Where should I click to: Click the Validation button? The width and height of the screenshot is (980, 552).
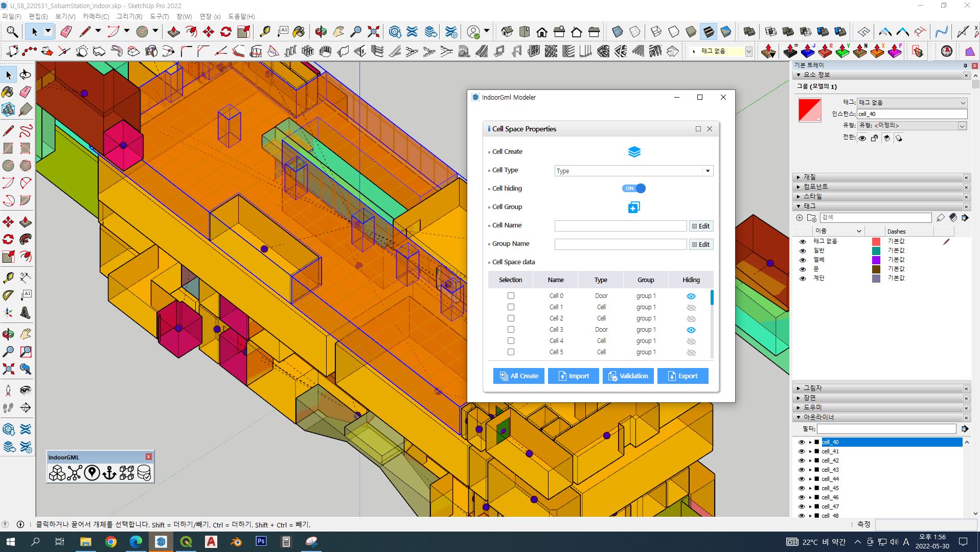point(628,376)
